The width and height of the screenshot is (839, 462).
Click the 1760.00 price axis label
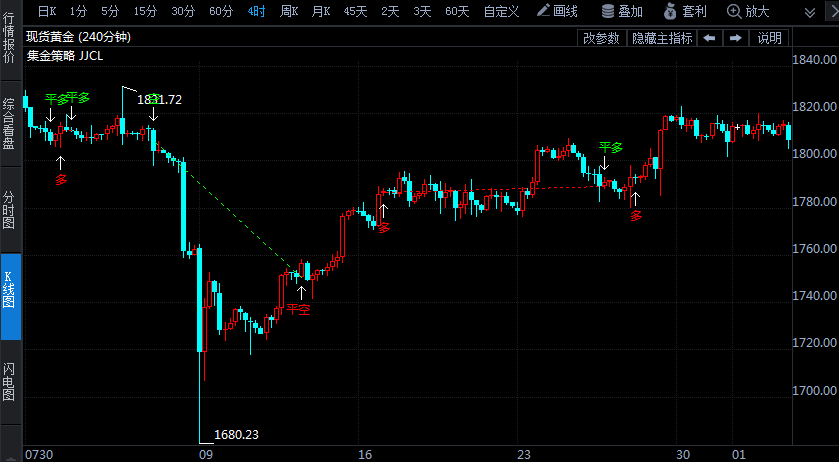click(814, 248)
